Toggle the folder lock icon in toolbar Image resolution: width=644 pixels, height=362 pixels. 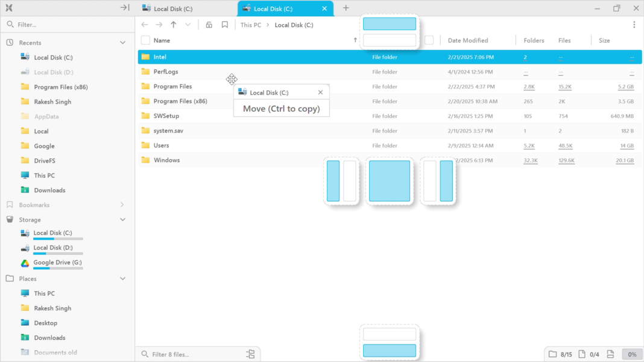[x=209, y=25]
